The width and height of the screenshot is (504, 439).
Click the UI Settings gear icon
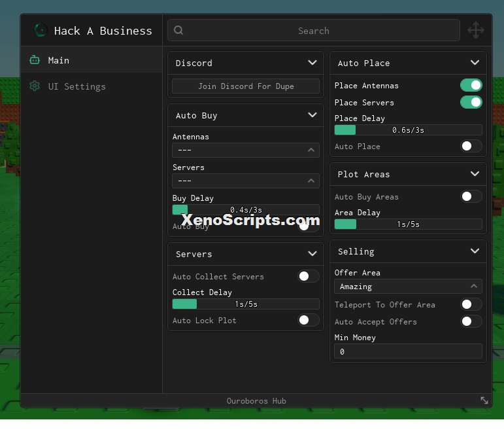(35, 86)
